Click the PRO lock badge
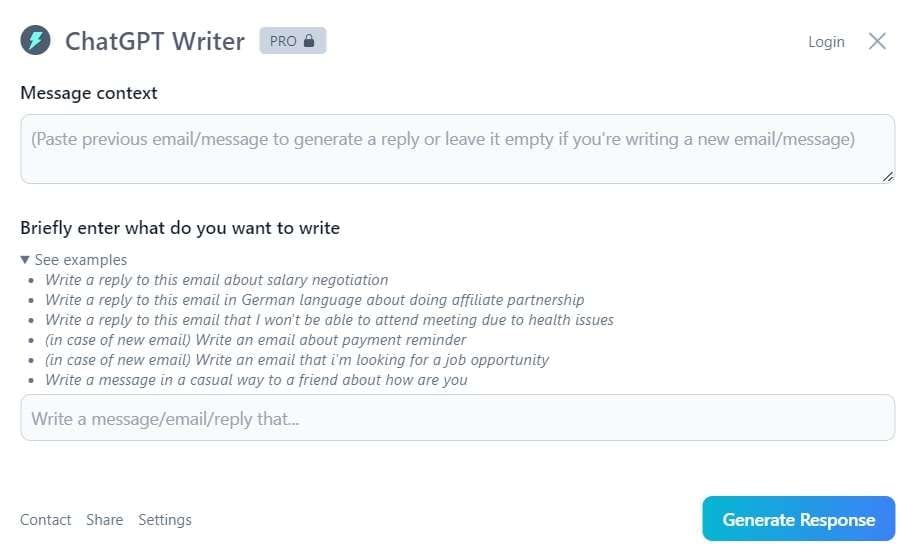 [292, 41]
